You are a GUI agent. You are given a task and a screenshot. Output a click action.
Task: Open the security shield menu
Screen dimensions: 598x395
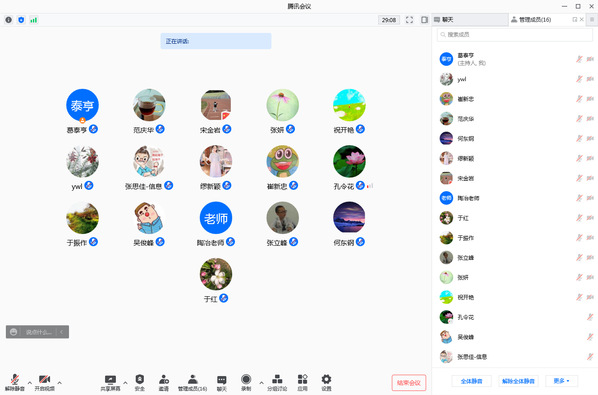[140, 382]
